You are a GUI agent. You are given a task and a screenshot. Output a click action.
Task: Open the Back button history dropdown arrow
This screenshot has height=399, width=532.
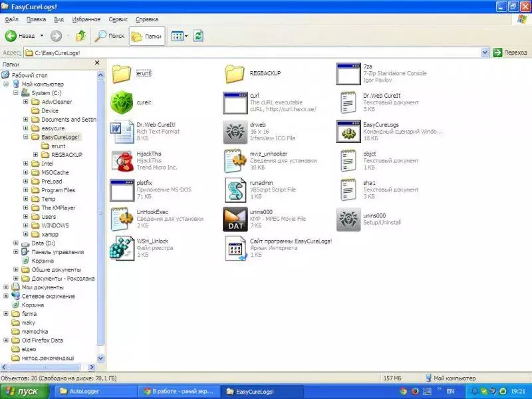(42, 36)
